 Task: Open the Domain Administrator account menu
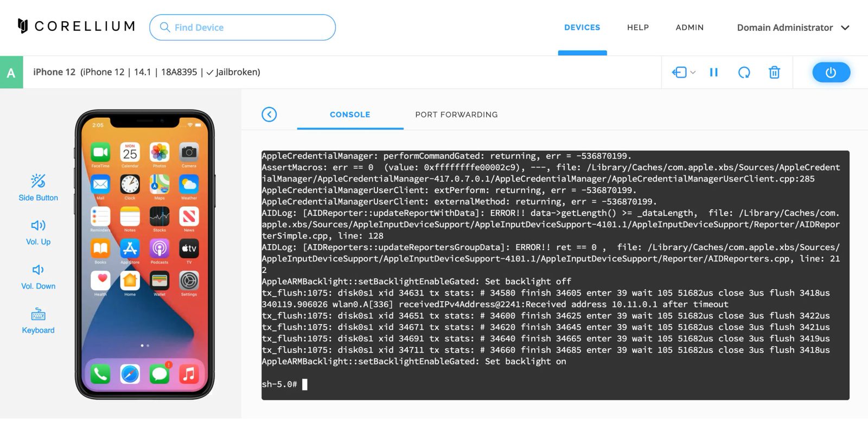pyautogui.click(x=793, y=28)
